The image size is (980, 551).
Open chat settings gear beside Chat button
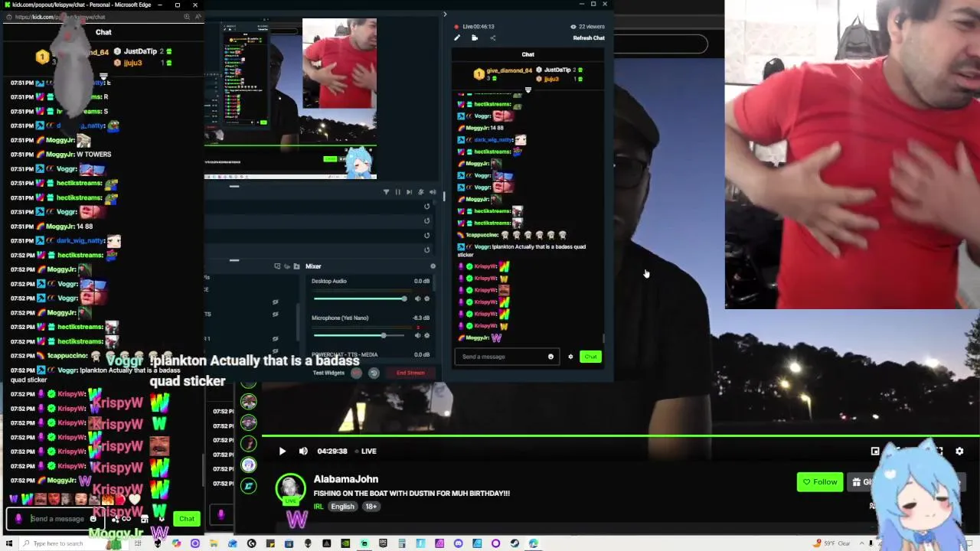pos(570,357)
